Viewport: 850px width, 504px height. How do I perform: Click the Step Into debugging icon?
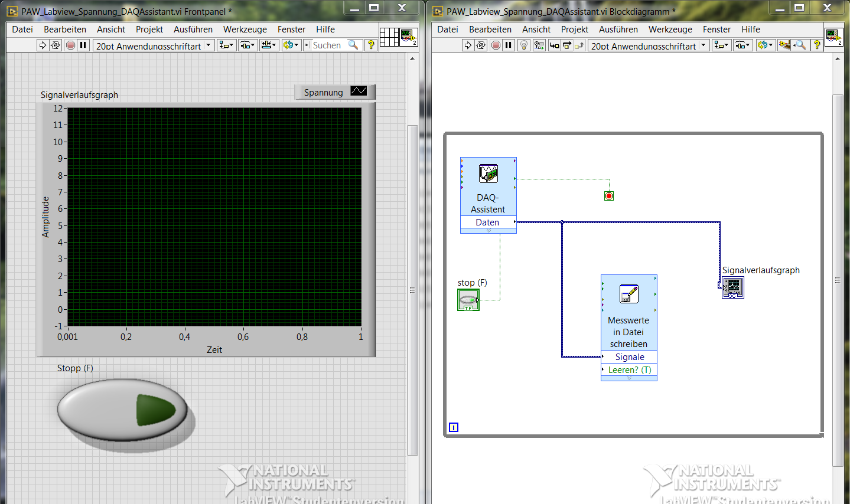pos(554,45)
